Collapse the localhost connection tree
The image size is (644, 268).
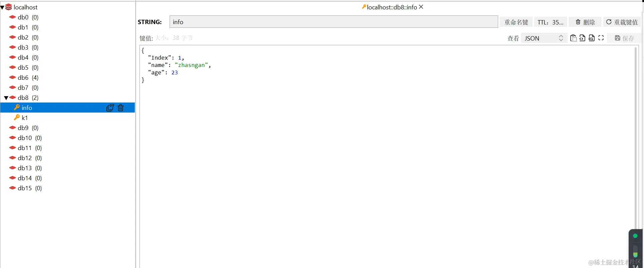coord(2,7)
